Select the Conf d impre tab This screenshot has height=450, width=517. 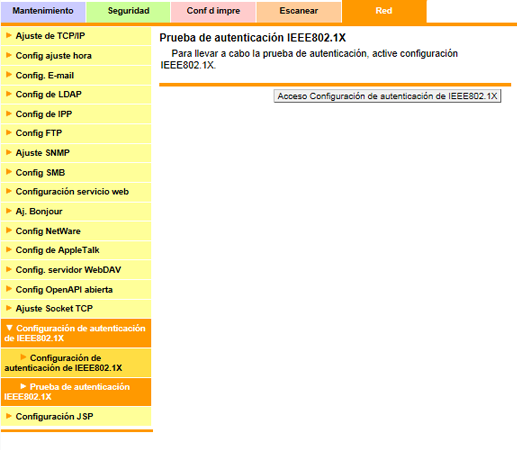[x=213, y=11]
